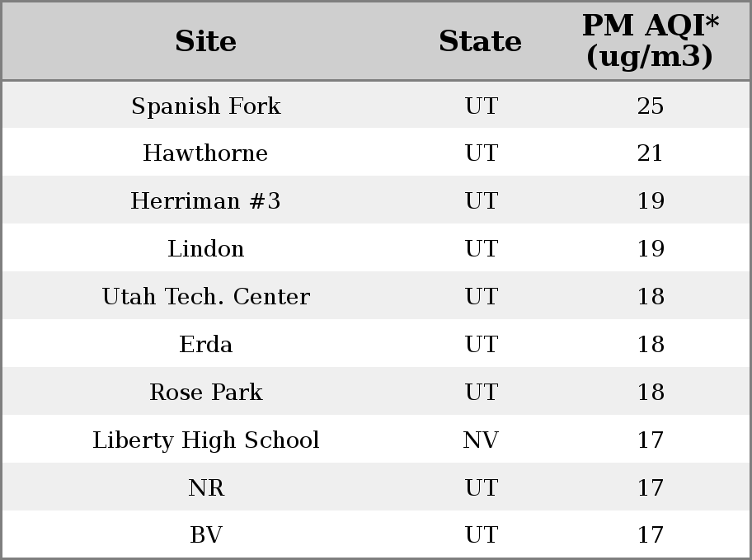Select the Hawthorne site cell

click(206, 153)
